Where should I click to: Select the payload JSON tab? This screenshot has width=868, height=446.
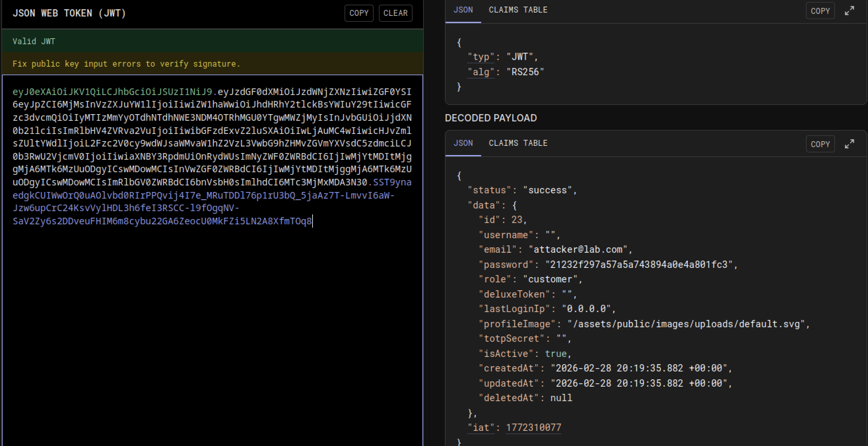coord(463,143)
